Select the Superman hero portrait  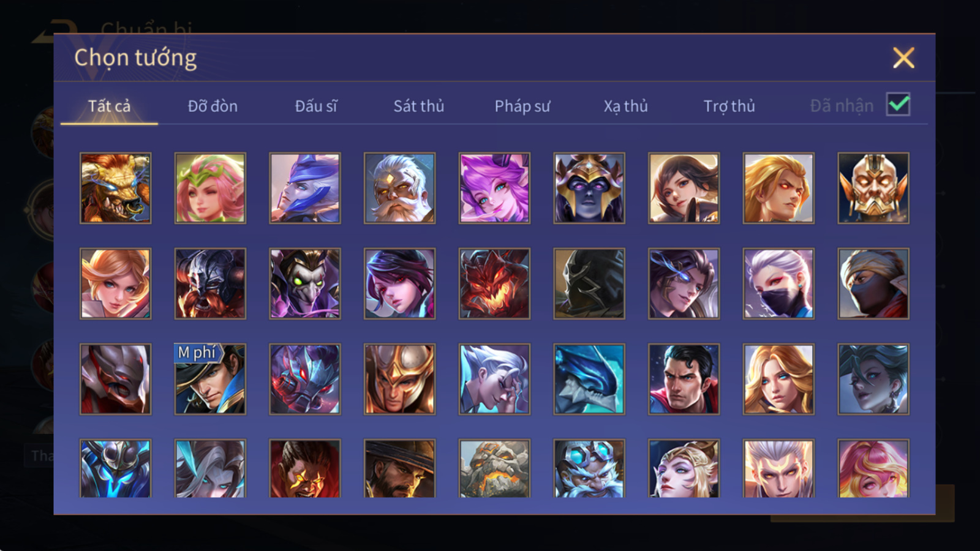point(684,379)
